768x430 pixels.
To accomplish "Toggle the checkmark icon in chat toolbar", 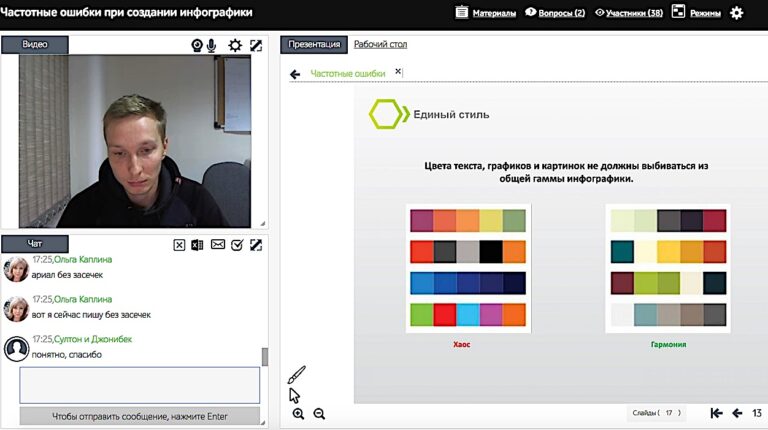I will (x=237, y=245).
